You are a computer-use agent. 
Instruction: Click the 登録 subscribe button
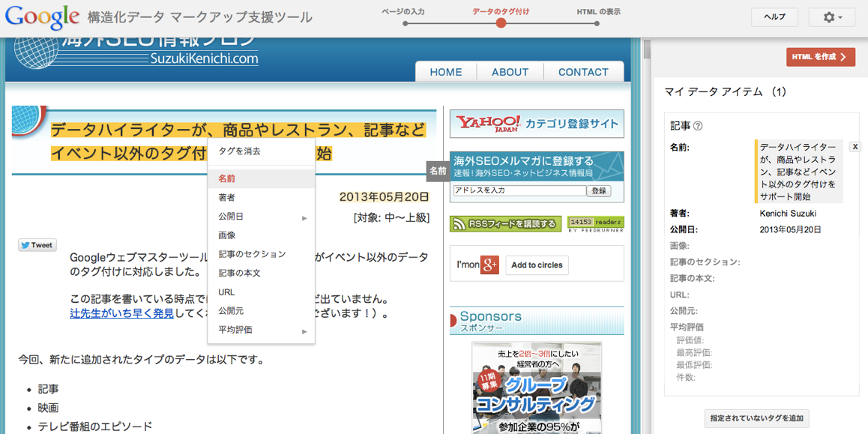[x=600, y=191]
